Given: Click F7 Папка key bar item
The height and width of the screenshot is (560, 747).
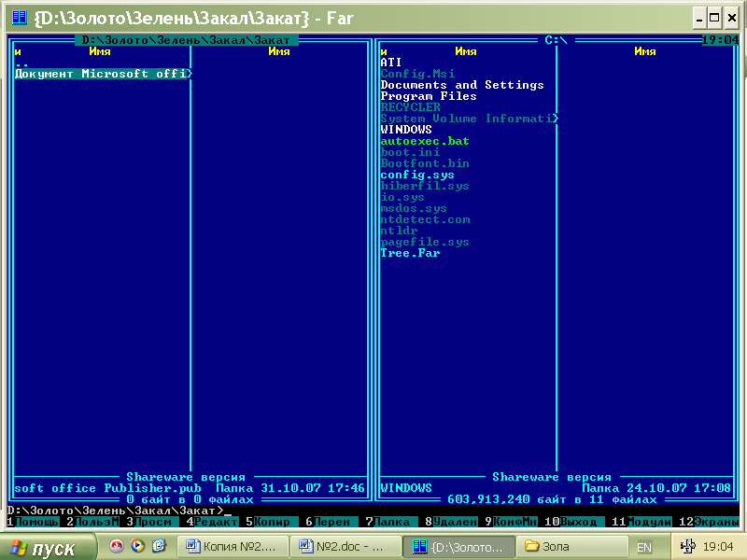Looking at the screenshot, I should click(391, 522).
